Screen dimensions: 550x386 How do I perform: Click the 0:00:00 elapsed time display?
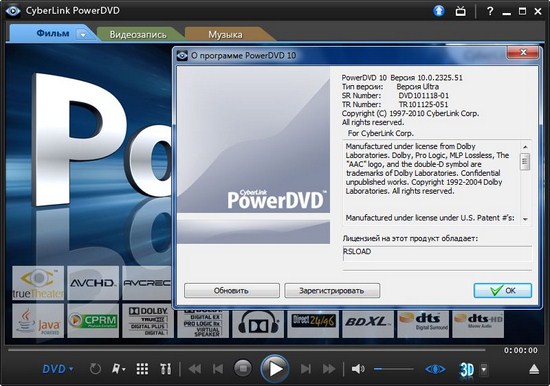(521, 350)
